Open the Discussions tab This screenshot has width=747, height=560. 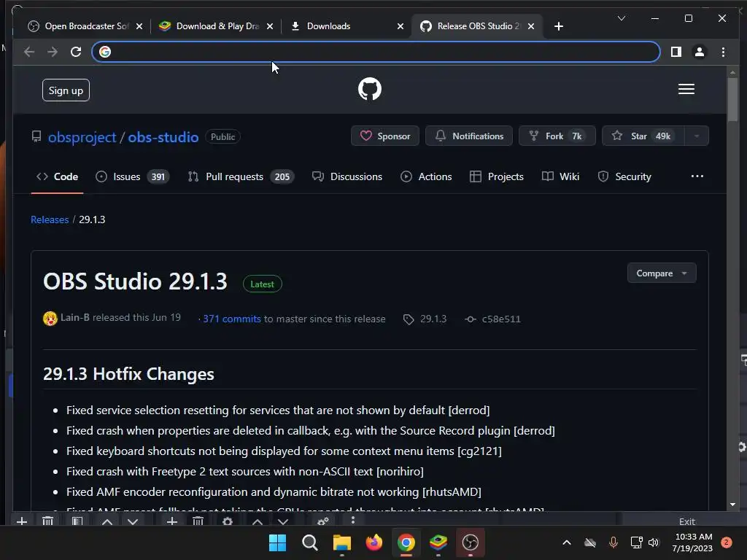347,176
